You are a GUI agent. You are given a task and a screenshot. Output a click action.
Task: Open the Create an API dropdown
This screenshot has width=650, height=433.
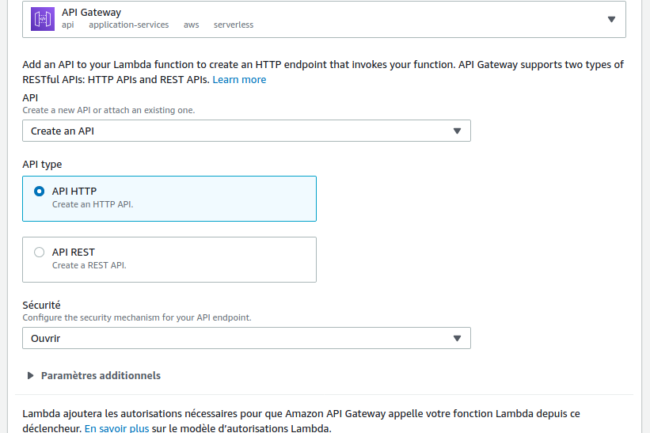(x=246, y=131)
